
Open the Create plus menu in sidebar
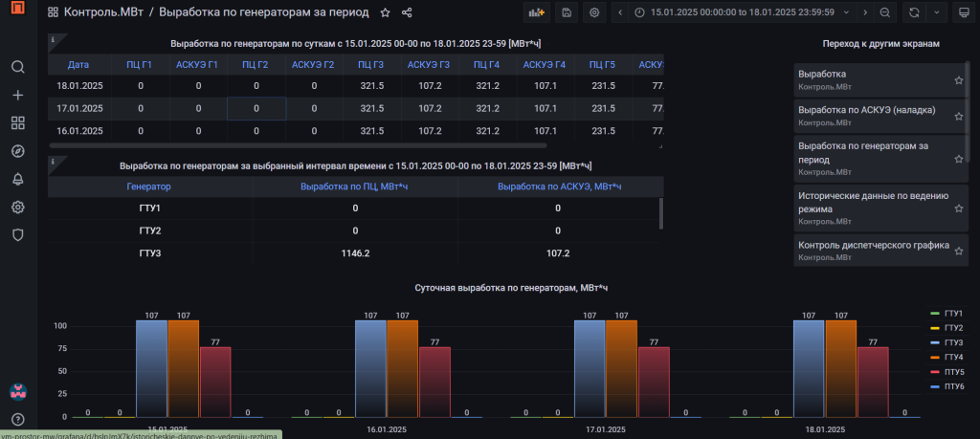tap(17, 96)
